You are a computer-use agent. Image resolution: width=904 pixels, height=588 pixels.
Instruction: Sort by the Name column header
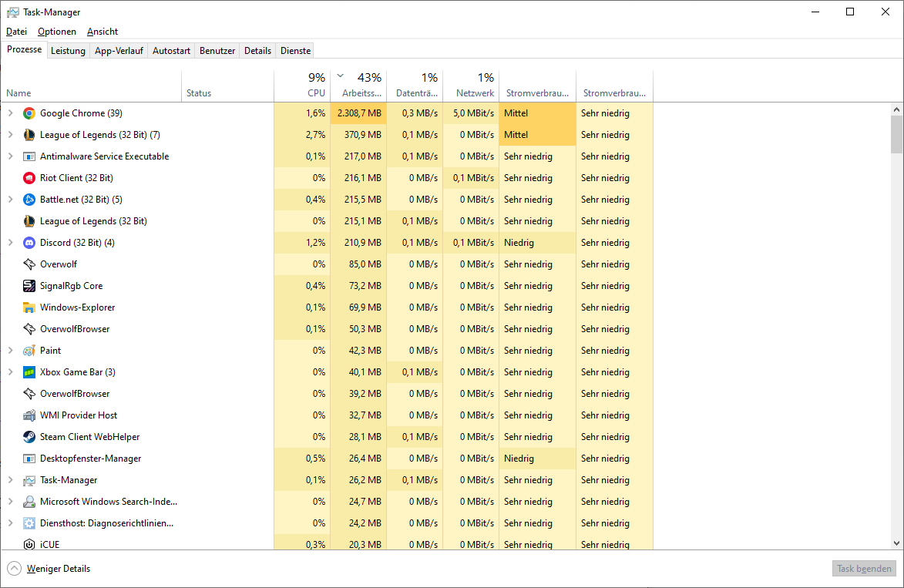91,86
